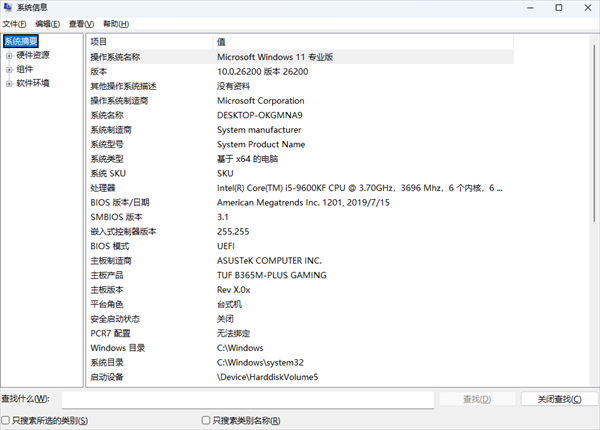The height and width of the screenshot is (430, 600).
Task: Expand the 组件 tree node
Action: pos(9,70)
